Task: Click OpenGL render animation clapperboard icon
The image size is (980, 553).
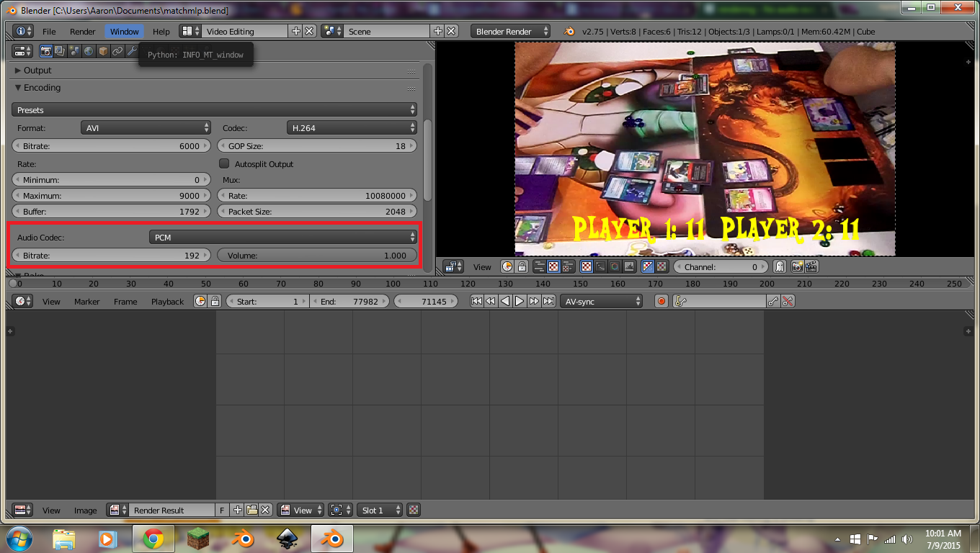Action: [x=811, y=266]
